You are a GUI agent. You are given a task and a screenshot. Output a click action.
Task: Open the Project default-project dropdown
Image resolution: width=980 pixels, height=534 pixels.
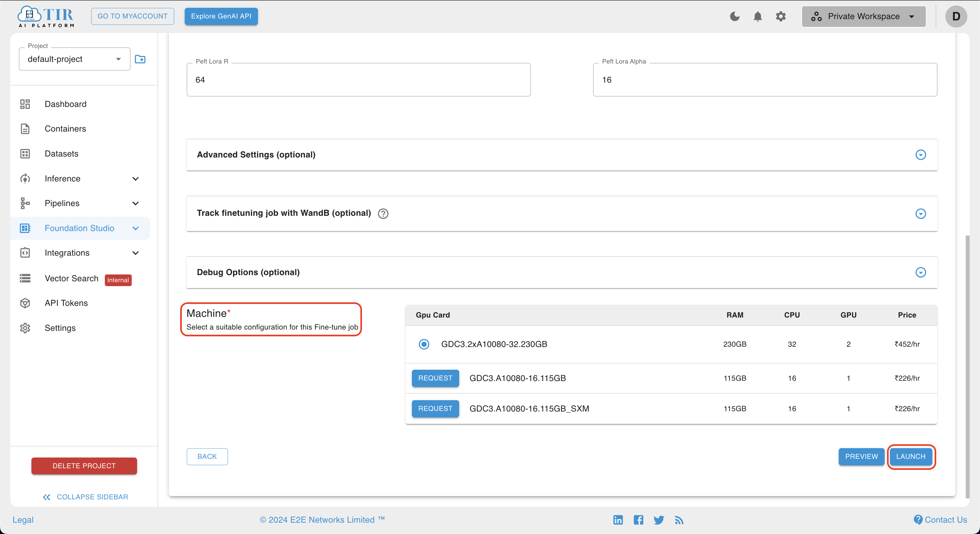[x=75, y=59]
